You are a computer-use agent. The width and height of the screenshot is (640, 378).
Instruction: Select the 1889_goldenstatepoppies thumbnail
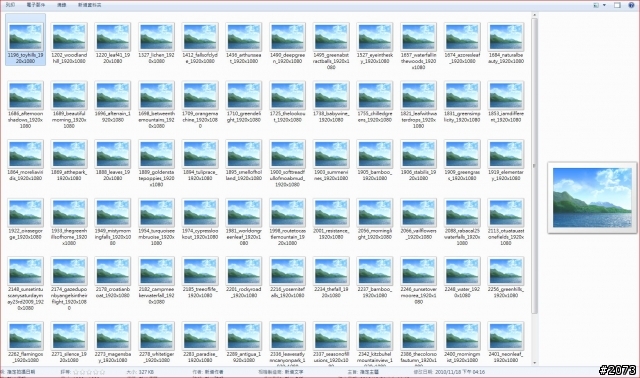156,163
